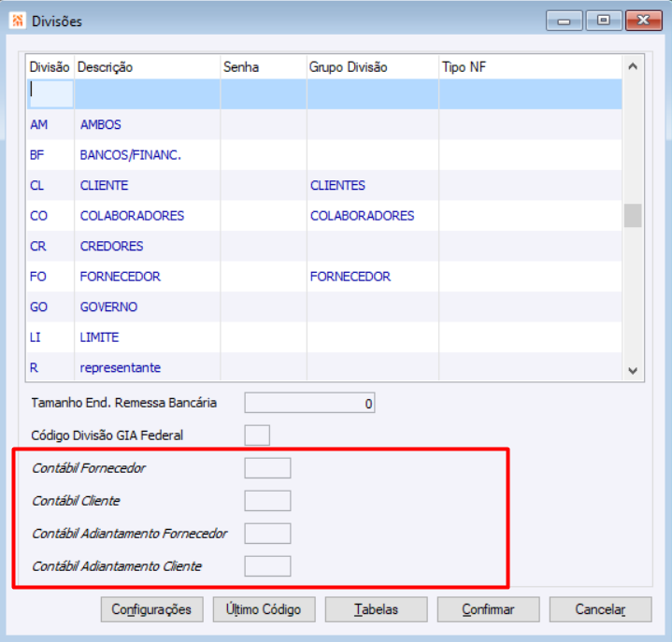Select the BF division code cell
The width and height of the screenshot is (672, 642).
point(50,155)
